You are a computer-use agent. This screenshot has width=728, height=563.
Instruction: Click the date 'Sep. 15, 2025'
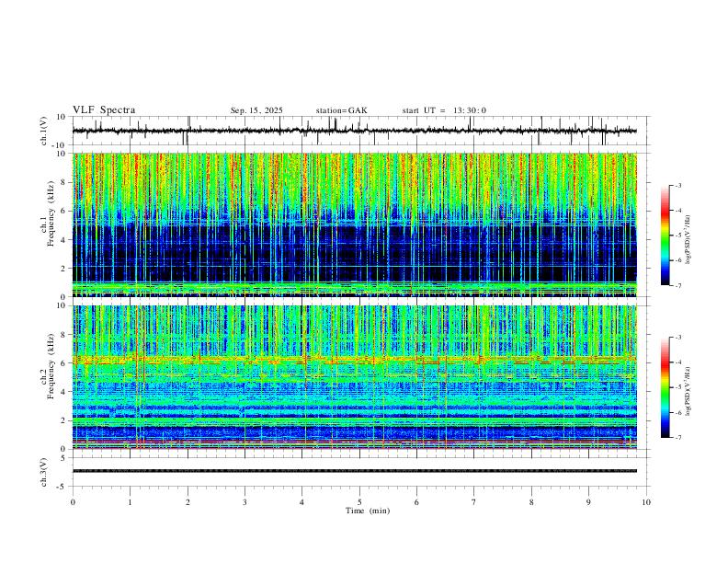point(256,110)
